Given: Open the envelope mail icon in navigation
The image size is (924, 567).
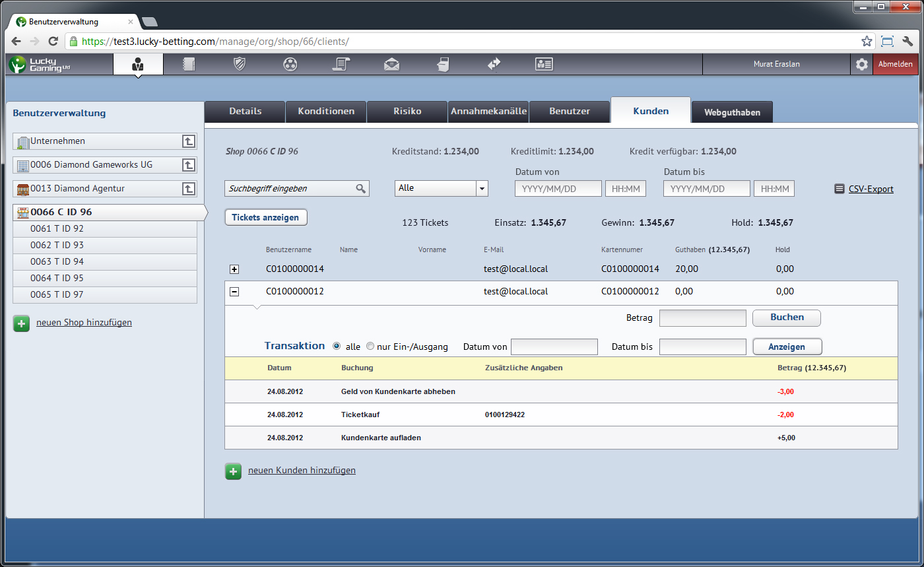Looking at the screenshot, I should click(x=392, y=64).
